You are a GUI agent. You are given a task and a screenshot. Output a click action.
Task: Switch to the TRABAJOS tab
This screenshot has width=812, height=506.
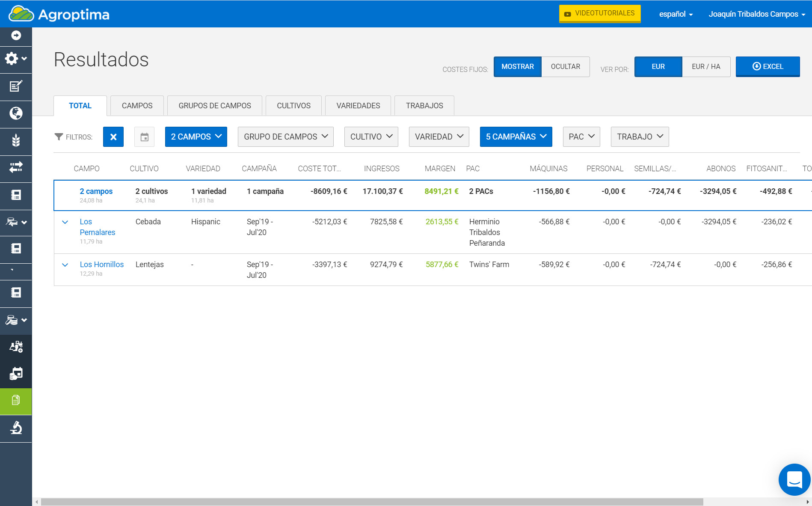424,106
